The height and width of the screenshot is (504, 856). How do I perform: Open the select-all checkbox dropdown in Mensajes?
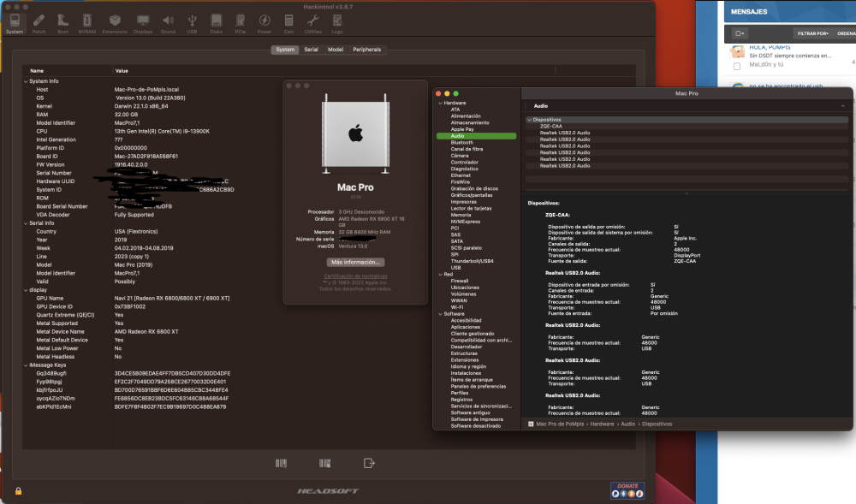coord(740,33)
